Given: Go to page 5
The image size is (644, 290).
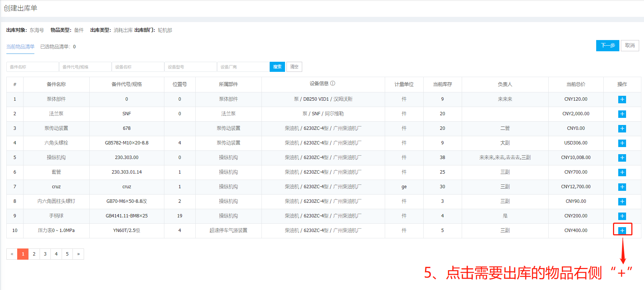Looking at the screenshot, I should (x=67, y=254).
